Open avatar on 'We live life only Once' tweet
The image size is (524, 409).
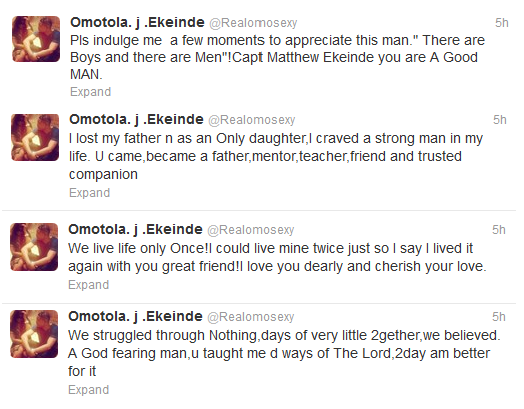[x=34, y=247]
